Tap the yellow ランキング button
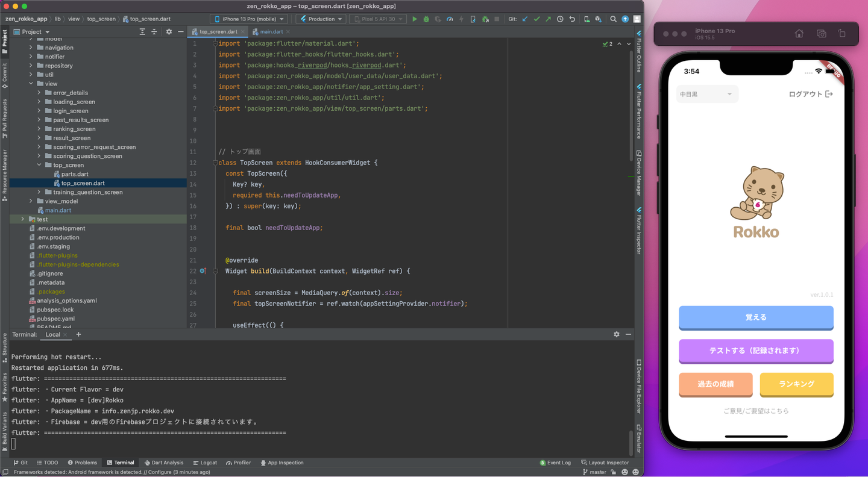868x477 pixels. tap(796, 384)
